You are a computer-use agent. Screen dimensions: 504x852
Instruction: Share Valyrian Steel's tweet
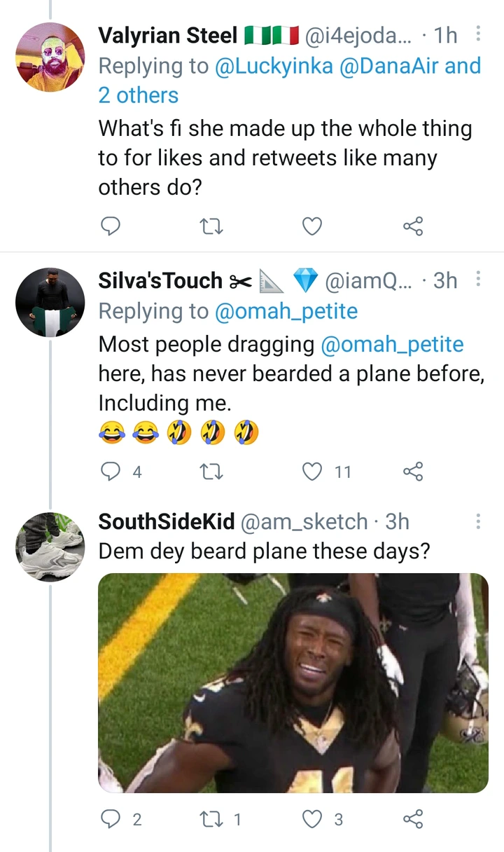click(413, 226)
